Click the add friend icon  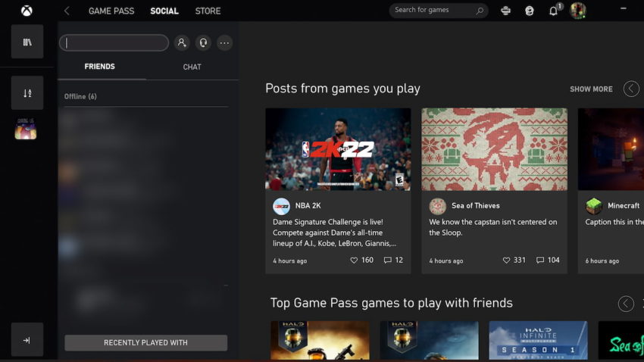coord(182,42)
